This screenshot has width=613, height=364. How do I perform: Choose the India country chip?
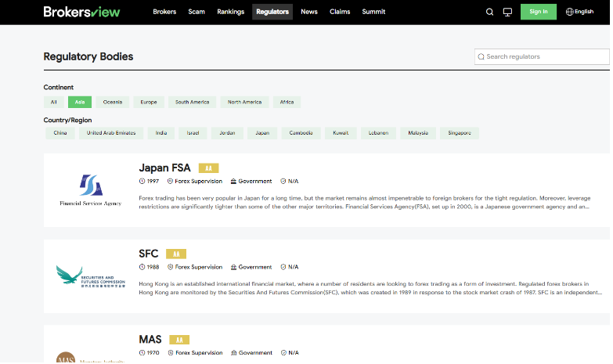[161, 133]
